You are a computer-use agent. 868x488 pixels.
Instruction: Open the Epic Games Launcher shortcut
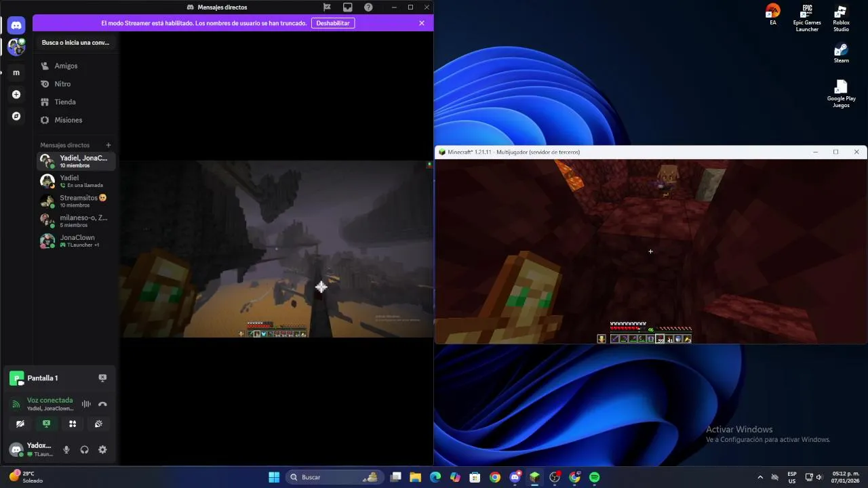click(x=807, y=18)
